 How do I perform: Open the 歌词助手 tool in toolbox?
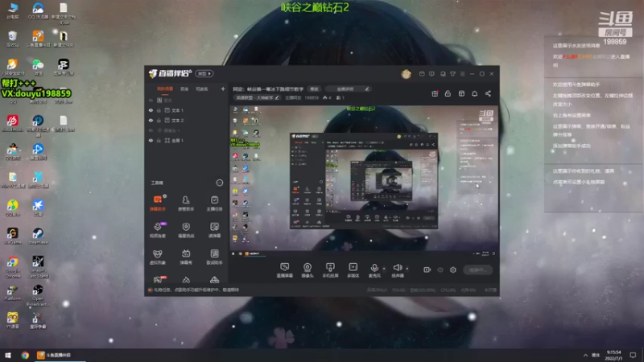214,257
